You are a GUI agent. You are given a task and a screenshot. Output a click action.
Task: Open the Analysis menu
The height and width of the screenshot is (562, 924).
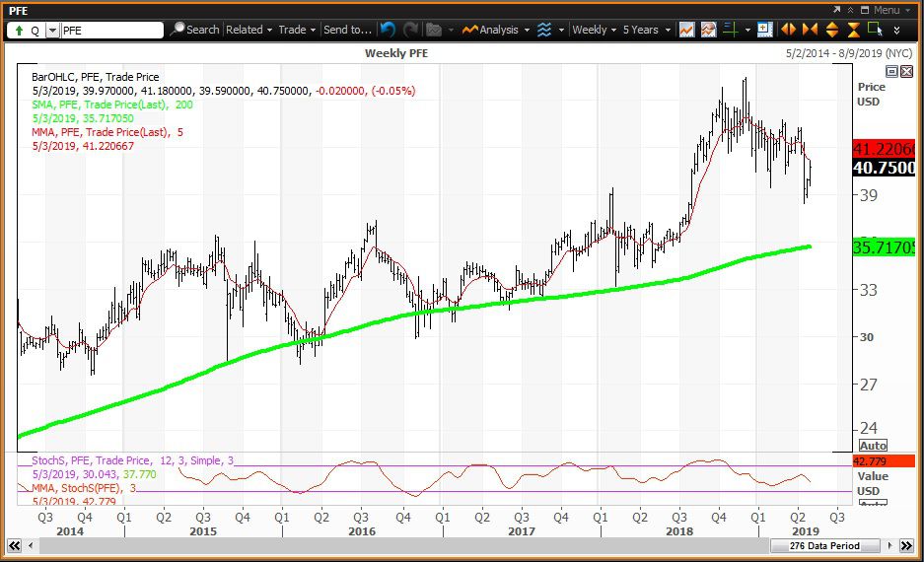(495, 30)
